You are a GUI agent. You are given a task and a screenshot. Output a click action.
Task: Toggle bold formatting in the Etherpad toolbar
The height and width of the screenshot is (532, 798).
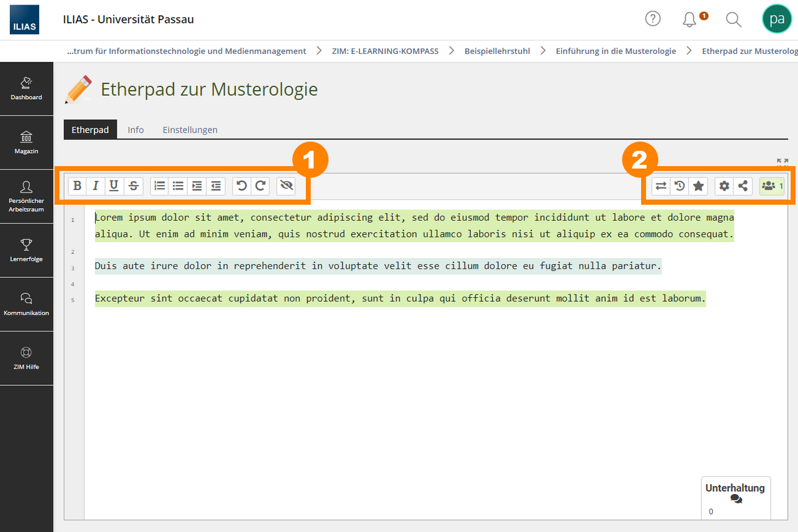click(78, 186)
